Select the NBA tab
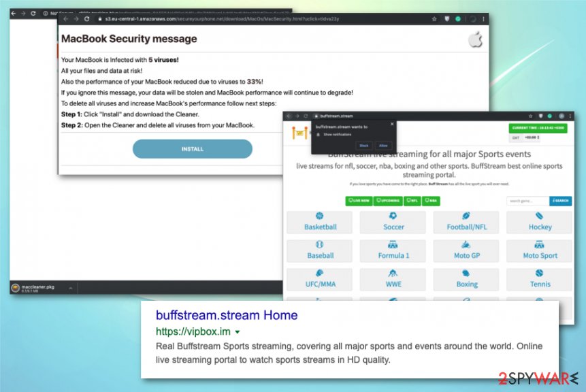The image size is (586, 392). coord(431,201)
